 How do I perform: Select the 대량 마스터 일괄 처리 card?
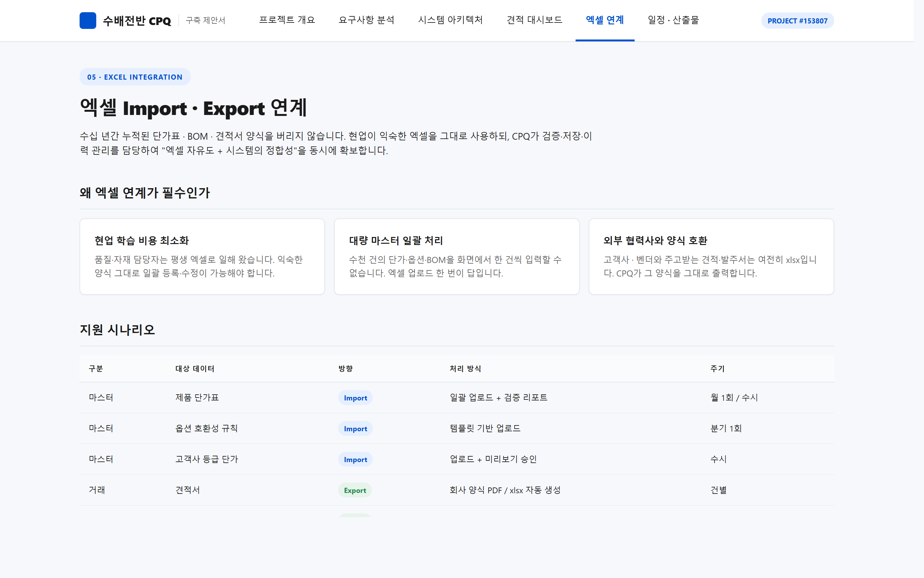pyautogui.click(x=457, y=257)
